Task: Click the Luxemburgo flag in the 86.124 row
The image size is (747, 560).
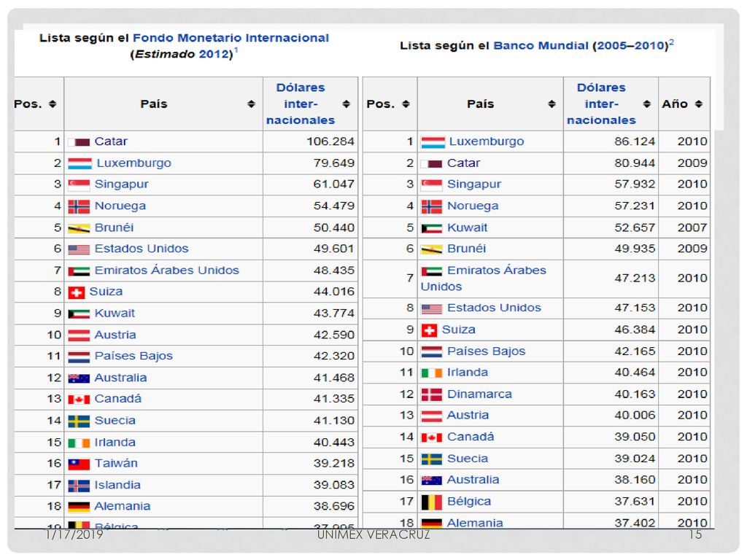Action: pyautogui.click(x=433, y=142)
